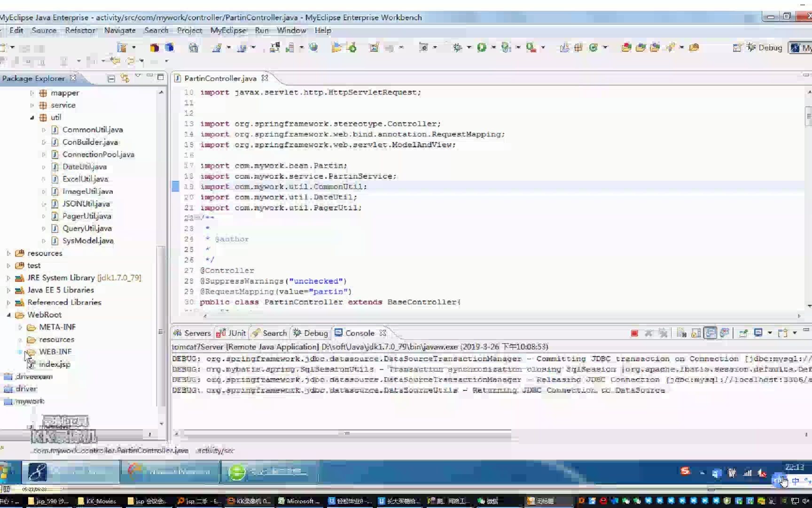Open the Open Console dropdown arrow

(x=795, y=333)
